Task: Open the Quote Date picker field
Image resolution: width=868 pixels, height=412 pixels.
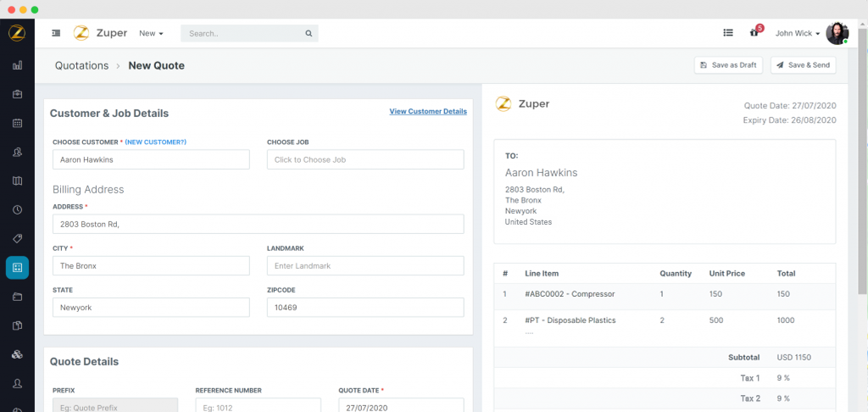Action: (x=401, y=405)
